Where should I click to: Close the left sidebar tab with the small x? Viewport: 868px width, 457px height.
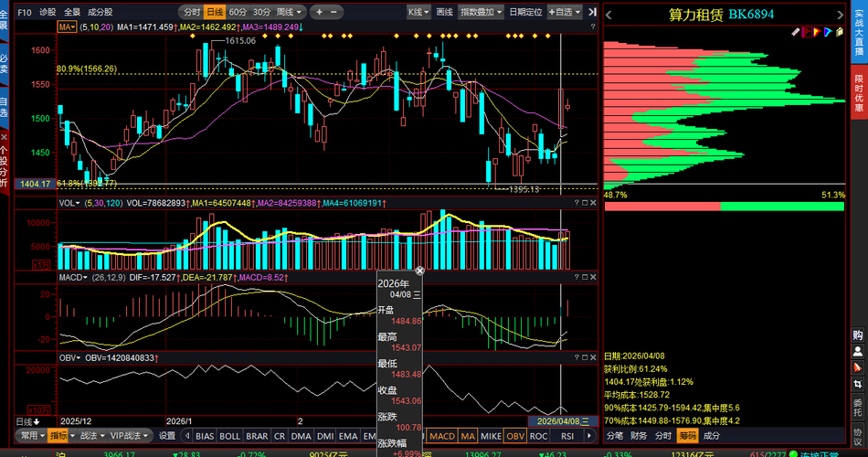(x=4, y=136)
